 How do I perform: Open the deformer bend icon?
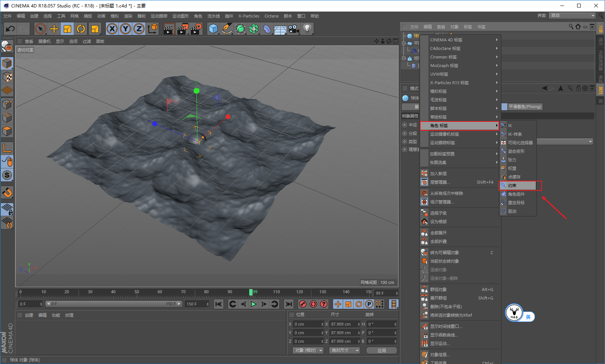[267, 29]
